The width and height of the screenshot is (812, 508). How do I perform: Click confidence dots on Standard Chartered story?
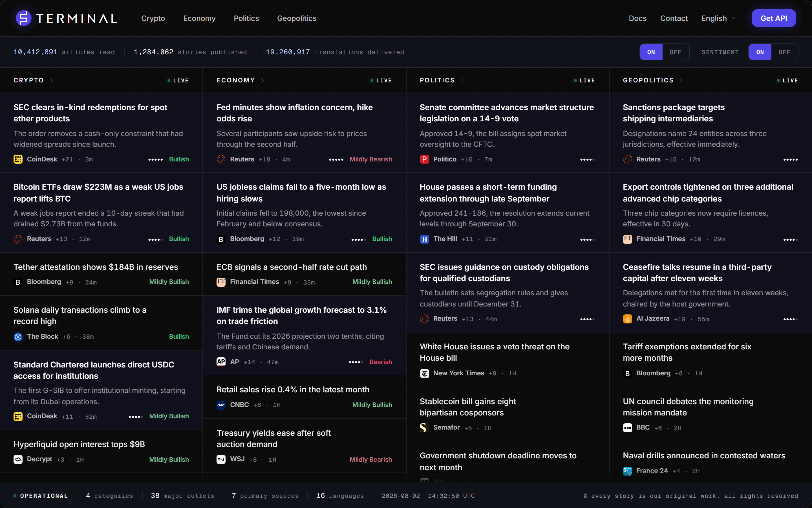136,417
